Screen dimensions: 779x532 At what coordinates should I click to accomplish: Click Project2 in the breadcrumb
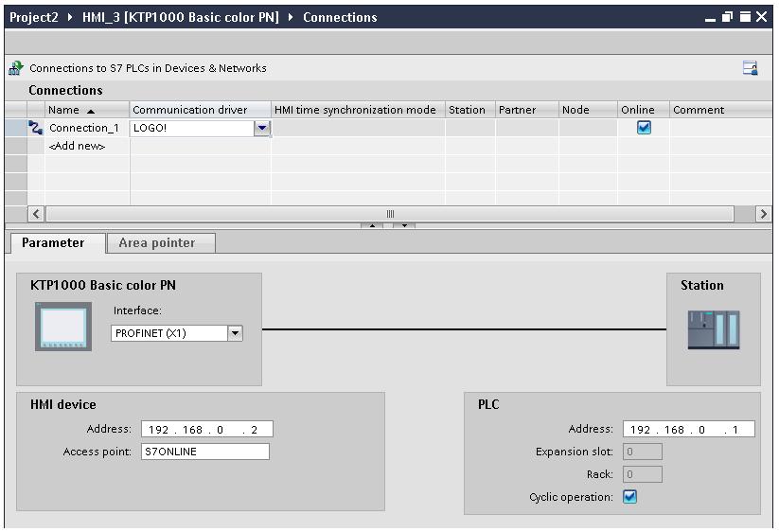pyautogui.click(x=34, y=17)
